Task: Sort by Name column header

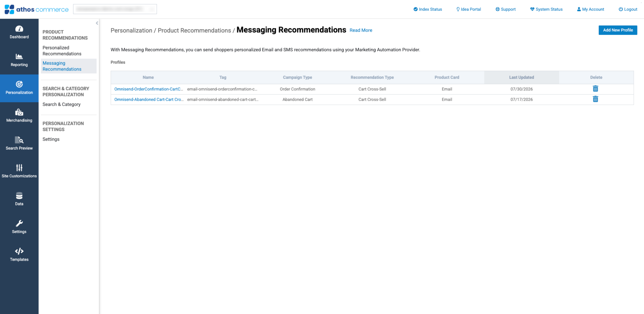Action: 148,78
